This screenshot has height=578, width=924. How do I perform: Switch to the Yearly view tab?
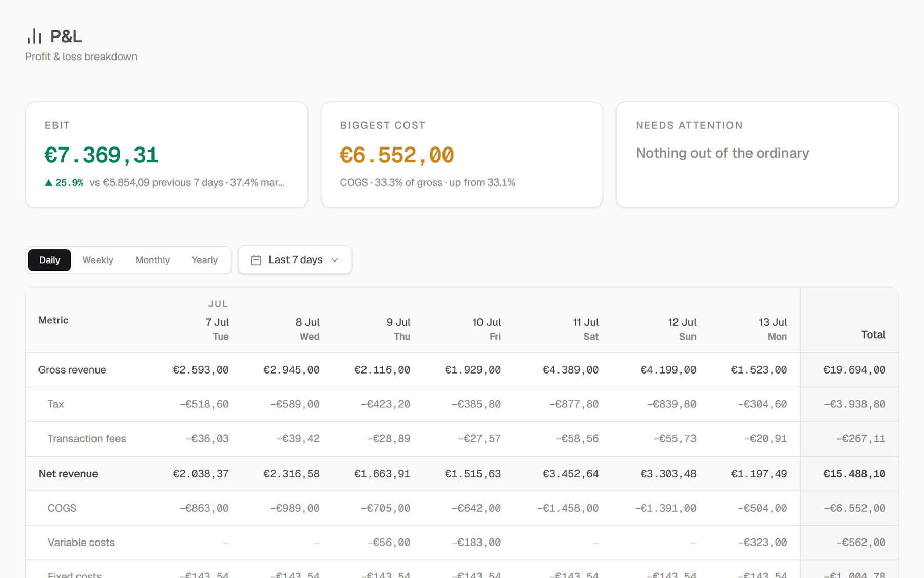click(204, 260)
